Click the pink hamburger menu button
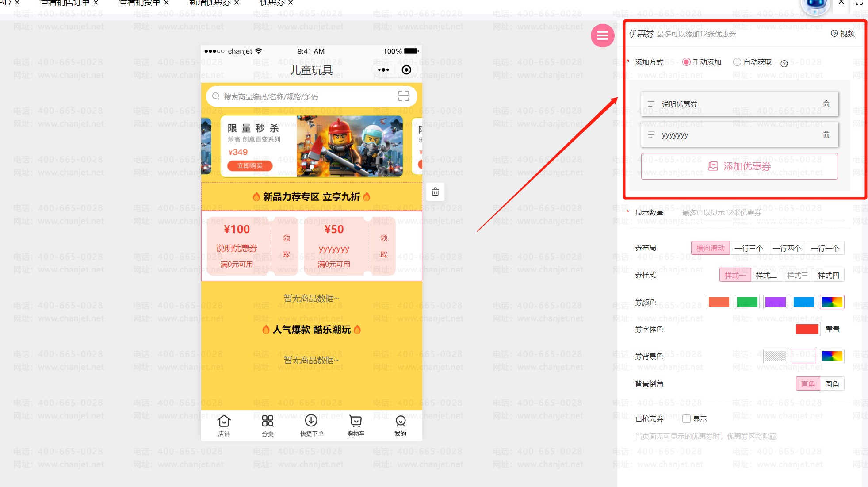This screenshot has width=868, height=487. [x=602, y=36]
